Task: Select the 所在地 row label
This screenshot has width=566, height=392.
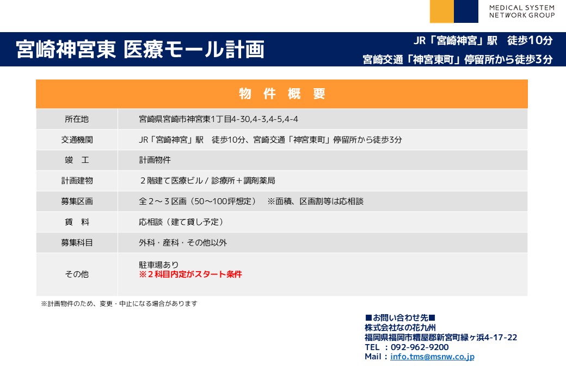Action: (x=77, y=119)
